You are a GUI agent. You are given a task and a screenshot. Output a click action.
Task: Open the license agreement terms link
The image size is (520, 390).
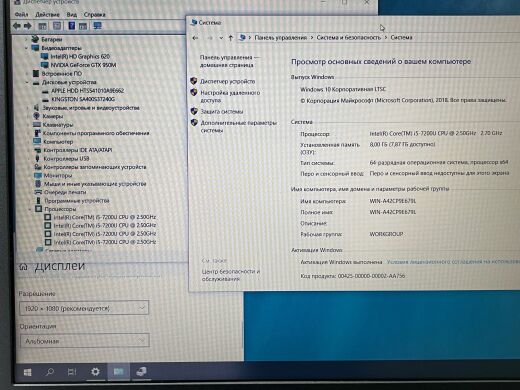click(x=453, y=262)
